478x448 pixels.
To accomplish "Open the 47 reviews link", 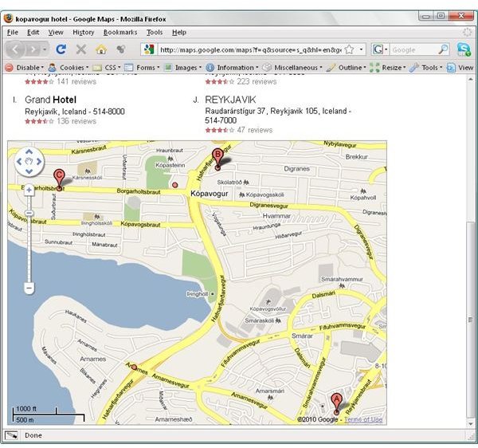I will point(255,130).
